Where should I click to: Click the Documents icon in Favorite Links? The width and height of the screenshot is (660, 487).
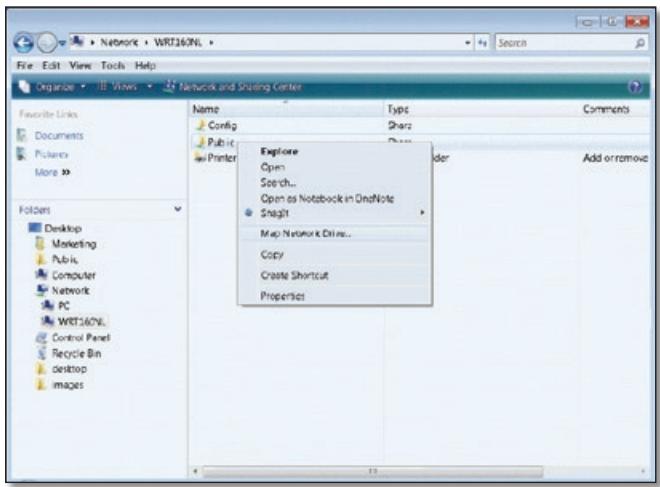[22, 135]
